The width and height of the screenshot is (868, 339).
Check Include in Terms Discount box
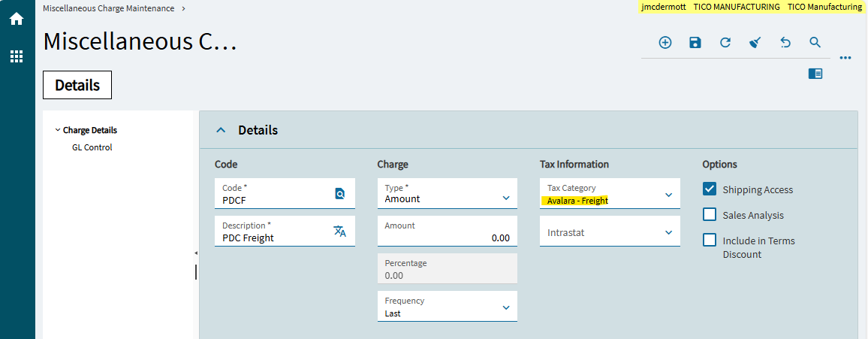click(710, 240)
